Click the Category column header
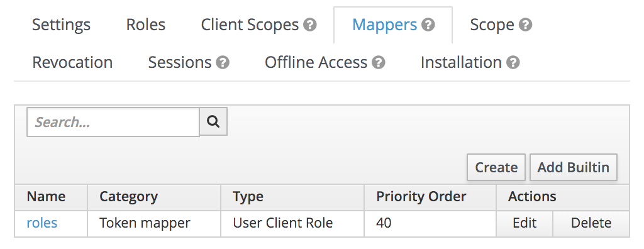This screenshot has width=644, height=249. point(154,197)
